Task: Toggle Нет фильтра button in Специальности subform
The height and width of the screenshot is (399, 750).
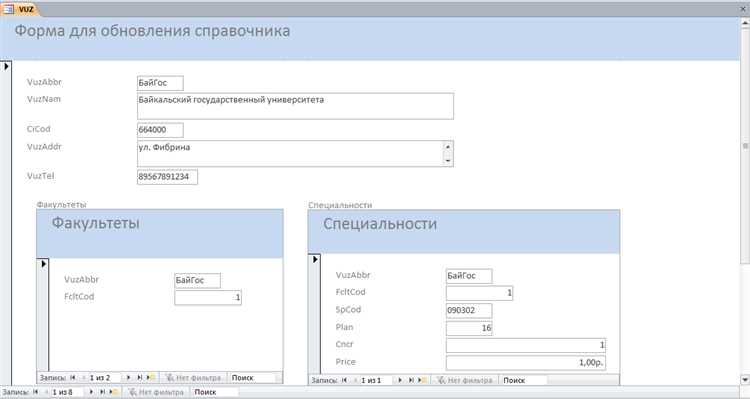Action: 465,380
